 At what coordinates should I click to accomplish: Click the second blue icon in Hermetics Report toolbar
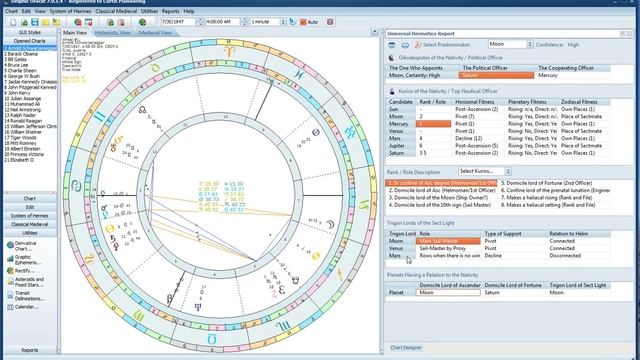pos(405,45)
